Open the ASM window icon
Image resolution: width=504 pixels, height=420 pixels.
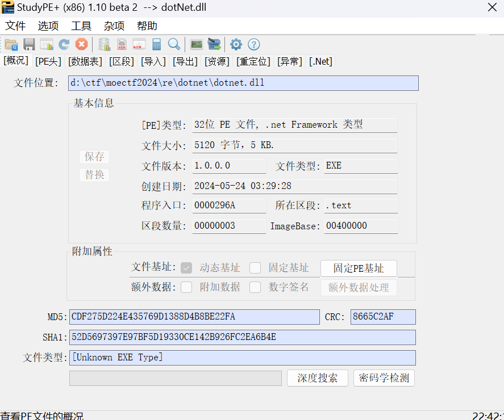tap(139, 44)
